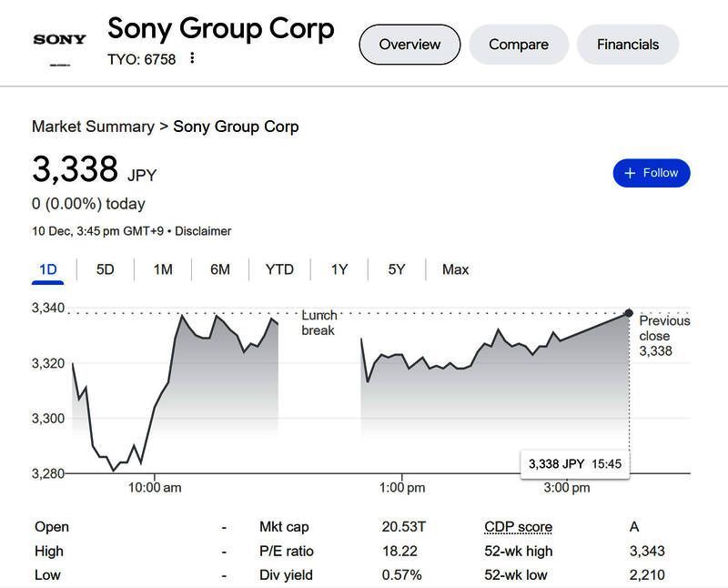Switch chart to 1M range
The width and height of the screenshot is (728, 588).
(x=163, y=269)
